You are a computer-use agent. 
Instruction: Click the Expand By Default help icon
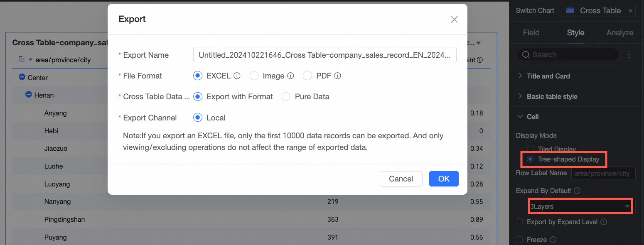coord(577,191)
